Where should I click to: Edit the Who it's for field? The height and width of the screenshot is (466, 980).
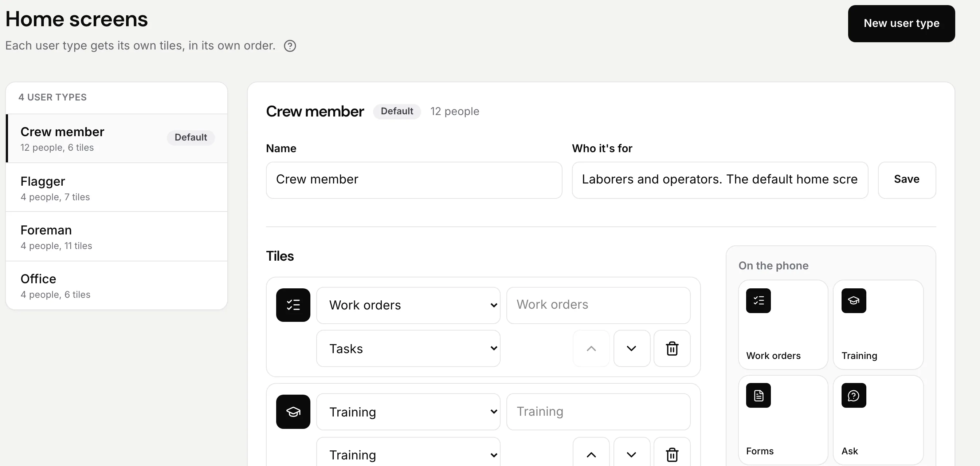click(x=720, y=180)
